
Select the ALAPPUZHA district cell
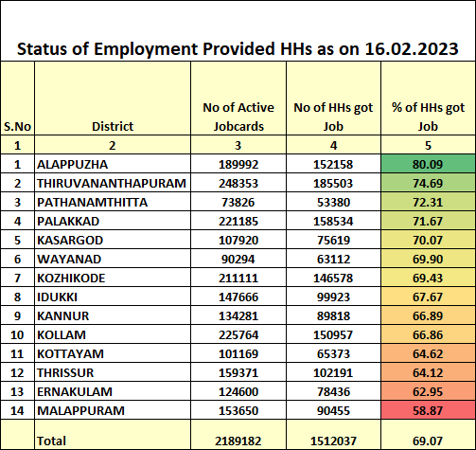(x=113, y=164)
